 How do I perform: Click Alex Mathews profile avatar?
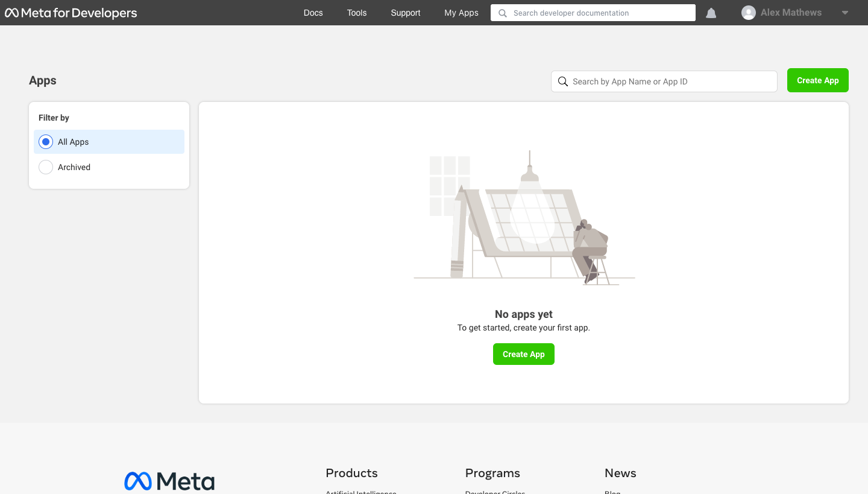pyautogui.click(x=749, y=13)
